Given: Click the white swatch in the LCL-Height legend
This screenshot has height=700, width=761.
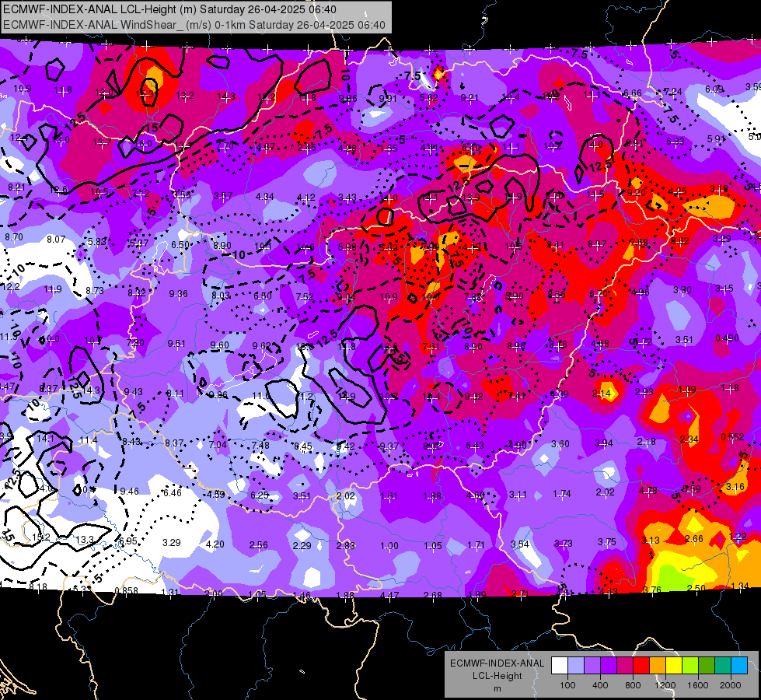Looking at the screenshot, I should pos(560,666).
